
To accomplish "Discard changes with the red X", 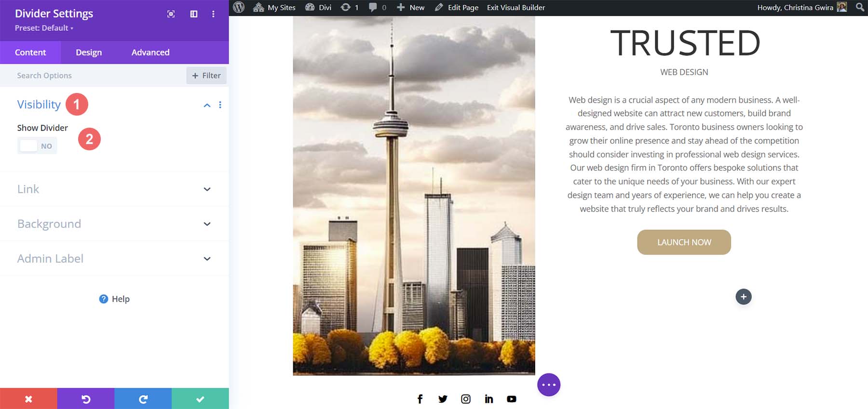I will pos(28,399).
